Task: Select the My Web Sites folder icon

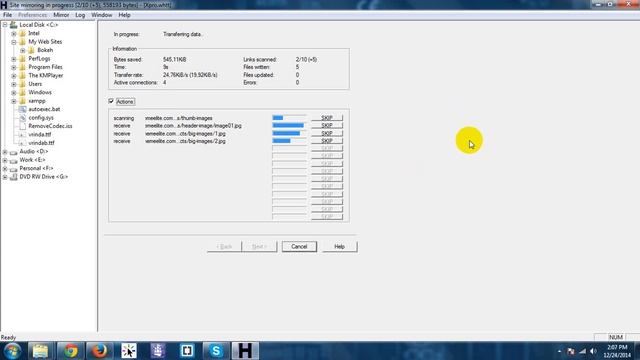Action: coord(22,42)
